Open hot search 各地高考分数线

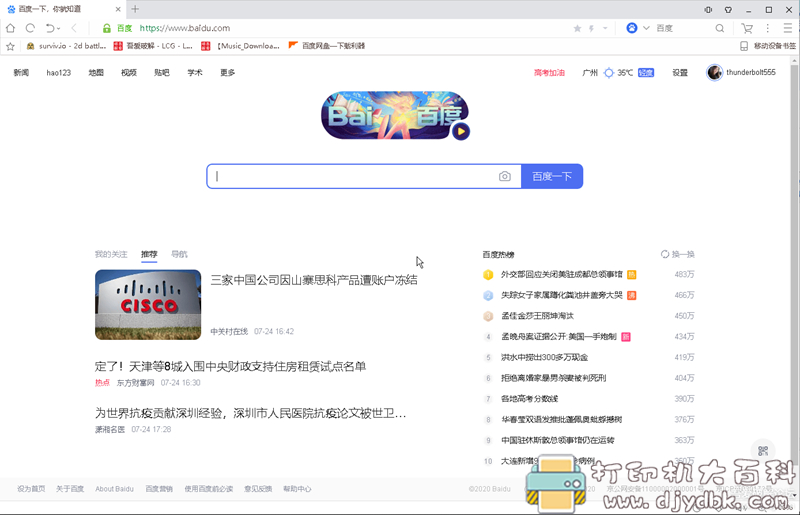tap(530, 399)
